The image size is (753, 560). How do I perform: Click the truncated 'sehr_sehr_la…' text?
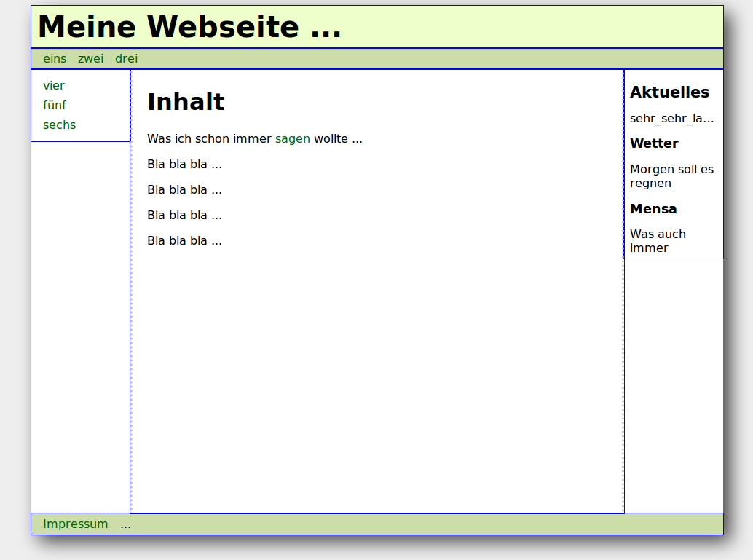pos(671,119)
